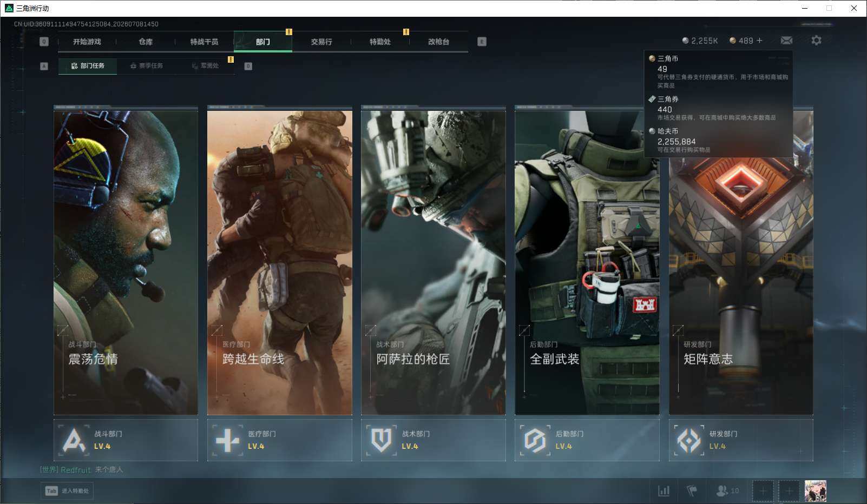Select the 赛季任务 sub-tab

pyautogui.click(x=147, y=66)
